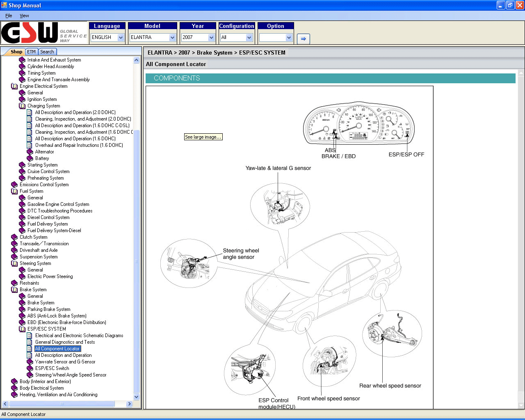Screen dimensions: 525x420
Task: Select All Component Locator tree entry
Action: tap(57, 349)
